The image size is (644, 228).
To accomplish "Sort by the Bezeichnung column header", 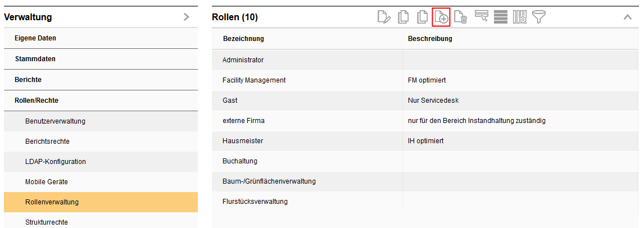I will [x=243, y=39].
